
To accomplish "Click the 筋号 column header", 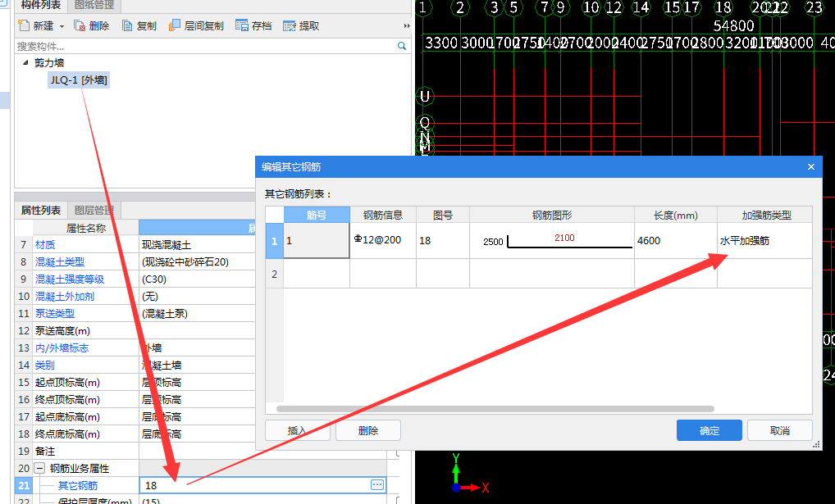I will tap(317, 215).
